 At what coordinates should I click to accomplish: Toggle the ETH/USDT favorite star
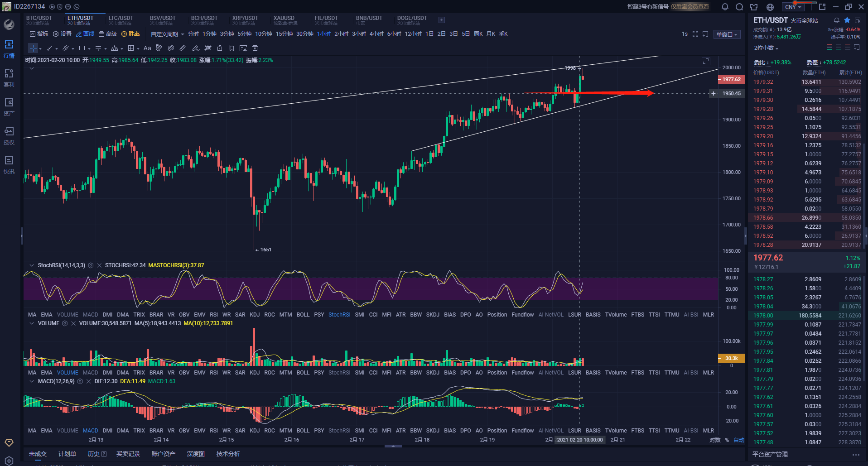click(847, 20)
